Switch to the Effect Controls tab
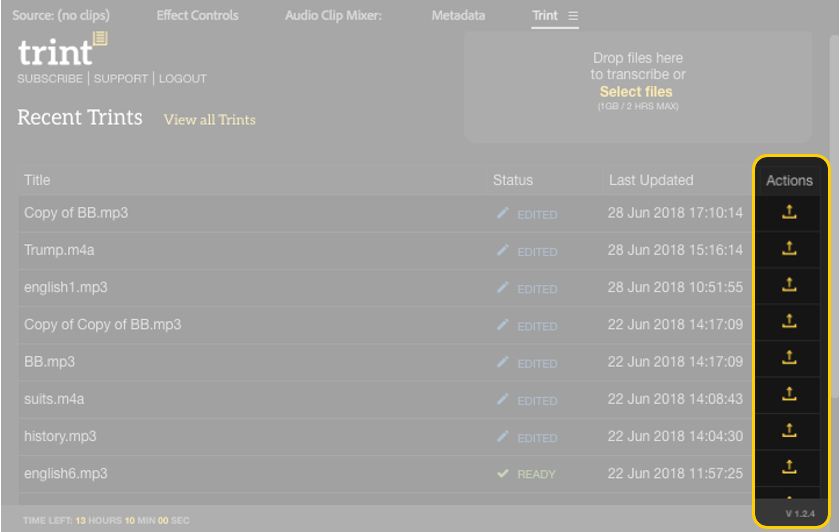Screen dimensions: 839x532 [197, 16]
